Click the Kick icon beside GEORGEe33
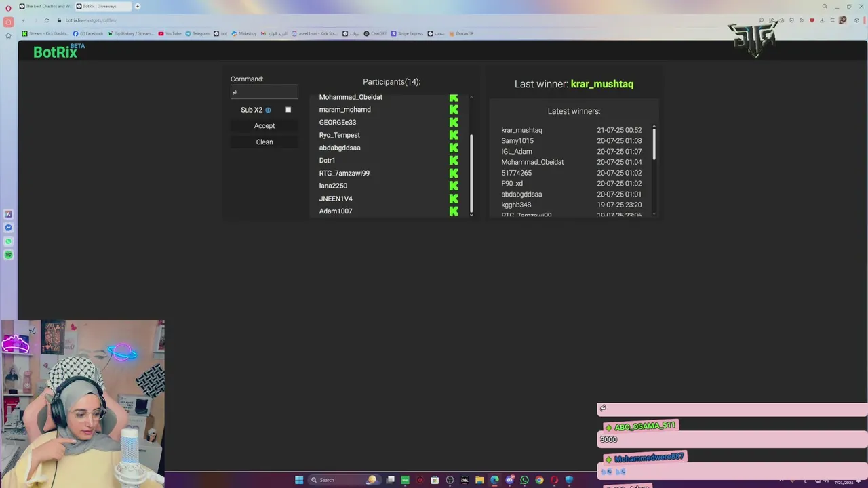This screenshot has width=868, height=488. pos(454,122)
